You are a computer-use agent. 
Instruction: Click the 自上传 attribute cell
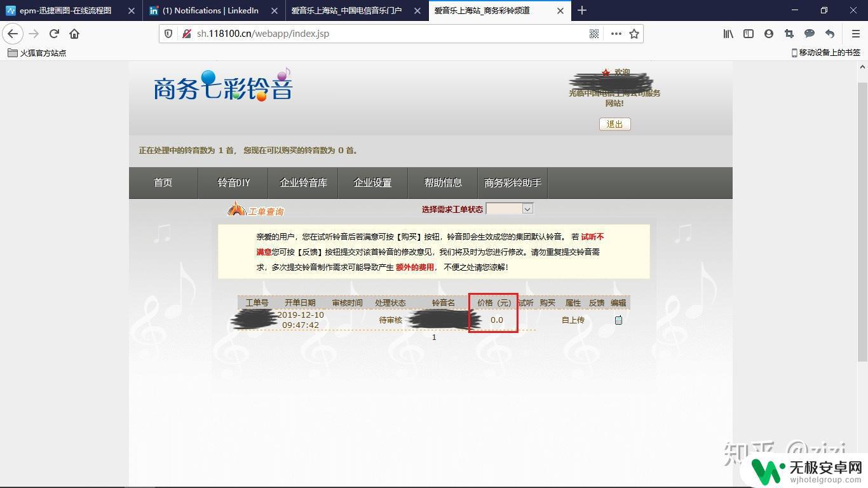(x=573, y=320)
